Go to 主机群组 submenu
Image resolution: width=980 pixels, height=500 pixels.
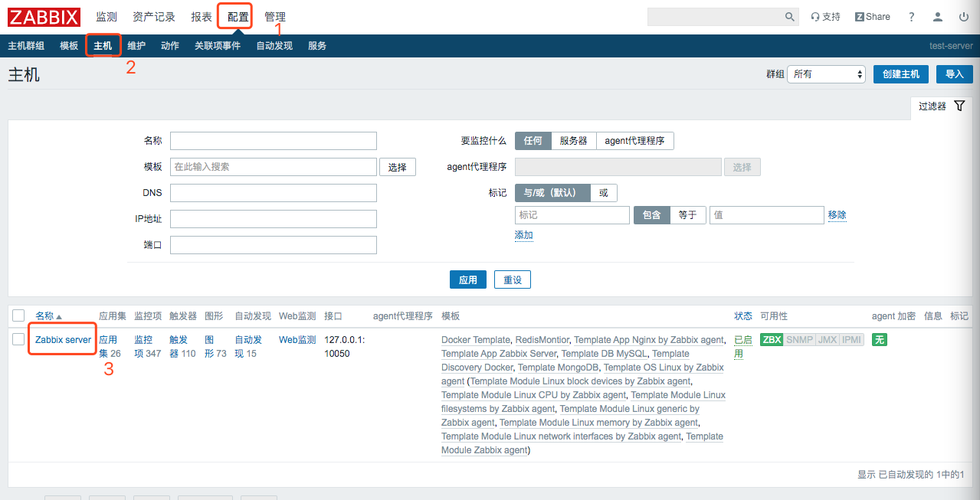coord(26,46)
